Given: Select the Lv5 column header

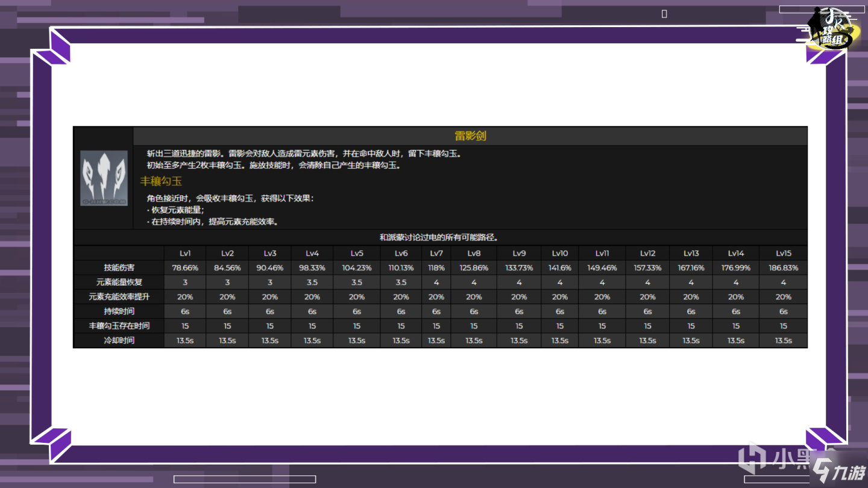Looking at the screenshot, I should pyautogui.click(x=357, y=254).
